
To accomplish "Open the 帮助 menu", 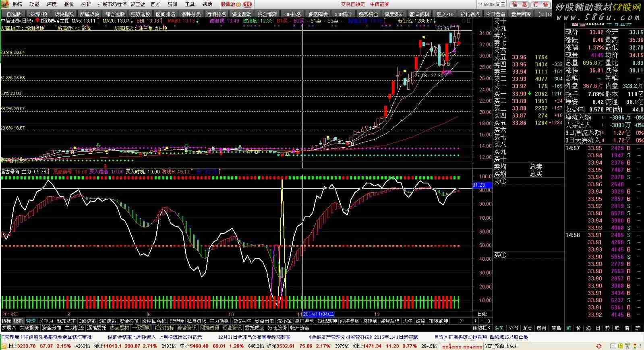I will pyautogui.click(x=207, y=4).
